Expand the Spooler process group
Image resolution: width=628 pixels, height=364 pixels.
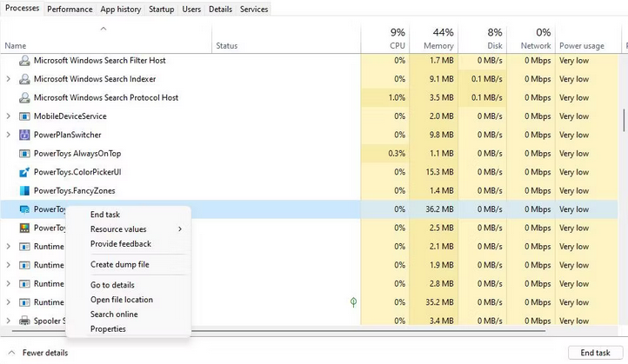pos(8,321)
